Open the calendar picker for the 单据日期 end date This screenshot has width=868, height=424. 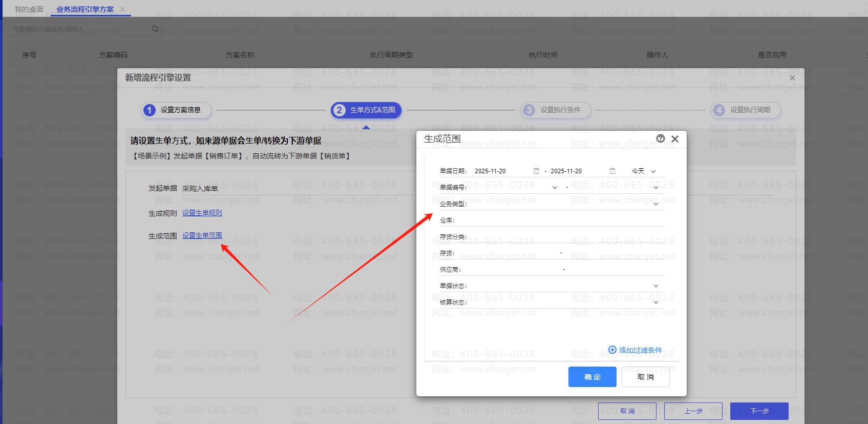click(612, 171)
